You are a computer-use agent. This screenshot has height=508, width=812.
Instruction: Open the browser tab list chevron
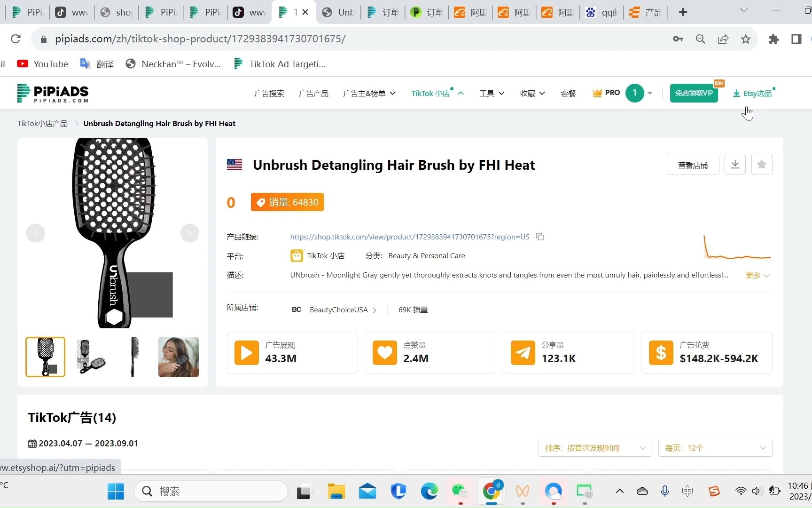click(744, 10)
